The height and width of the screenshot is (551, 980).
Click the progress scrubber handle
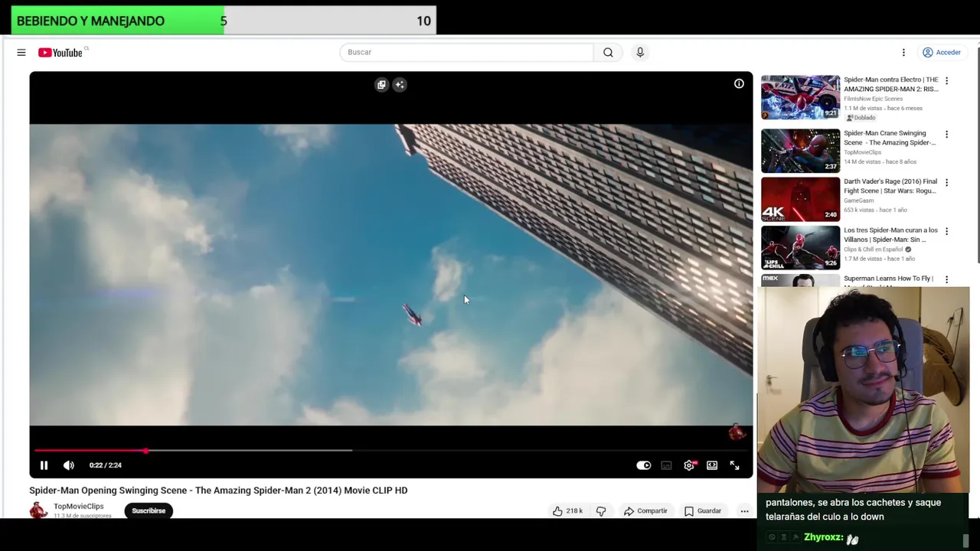point(145,451)
